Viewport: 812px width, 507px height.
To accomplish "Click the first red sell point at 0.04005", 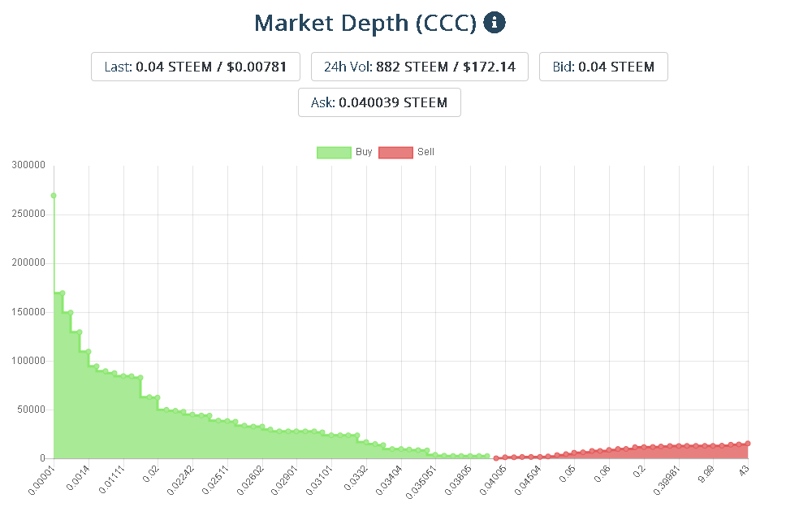I will pyautogui.click(x=496, y=458).
